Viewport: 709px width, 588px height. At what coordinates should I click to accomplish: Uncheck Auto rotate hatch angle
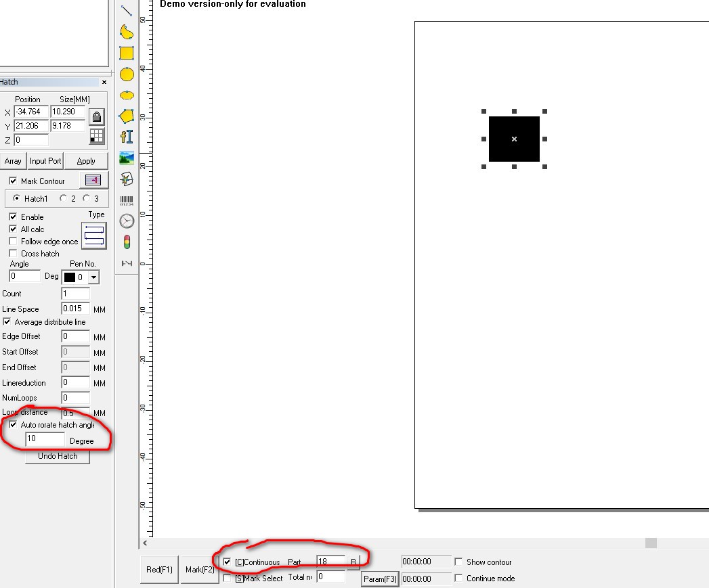tap(13, 425)
